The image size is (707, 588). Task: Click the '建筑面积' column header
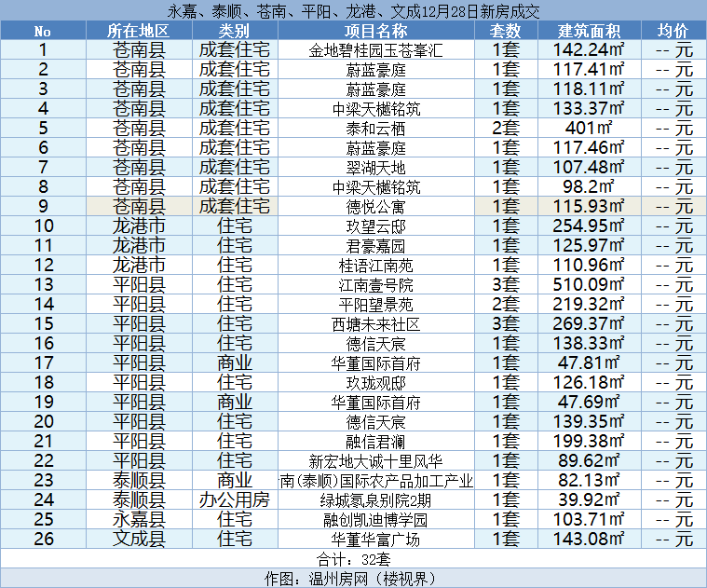(x=589, y=31)
